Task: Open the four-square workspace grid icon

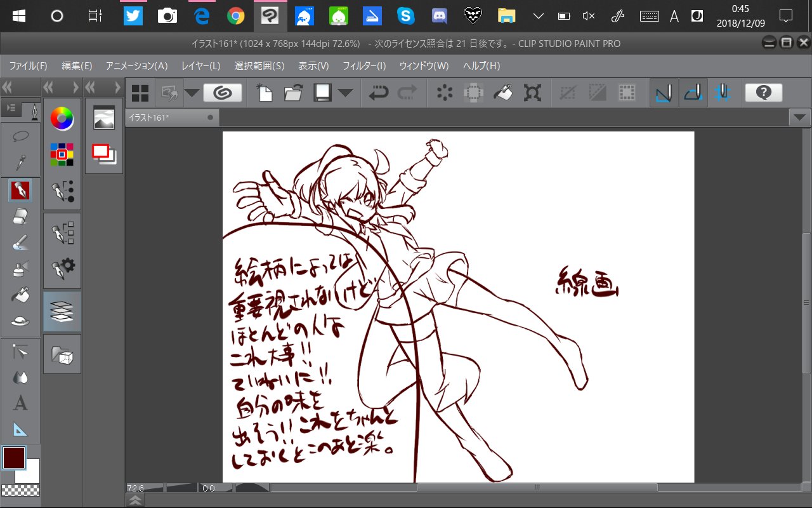Action: [140, 93]
